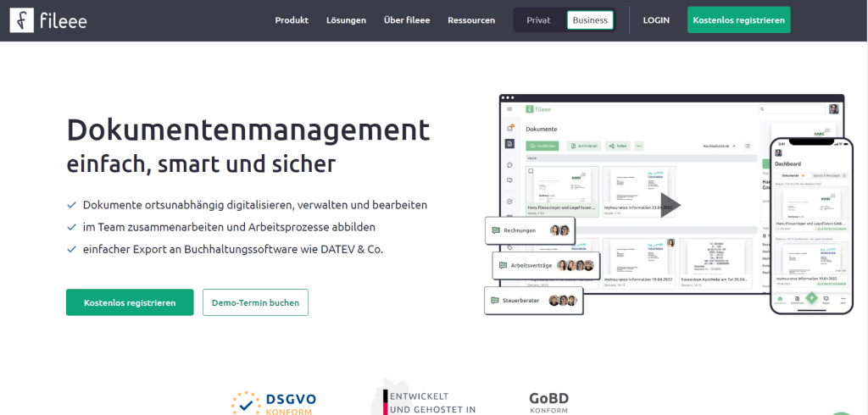
Task: Click user avatar in mockup header
Action: (834, 109)
